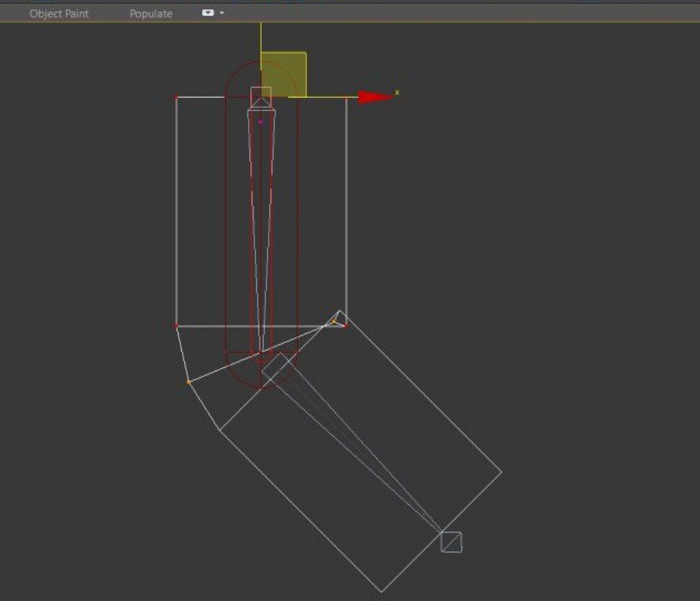Select the small box helper at bone top
This screenshot has width=700, height=601.
coord(261,98)
